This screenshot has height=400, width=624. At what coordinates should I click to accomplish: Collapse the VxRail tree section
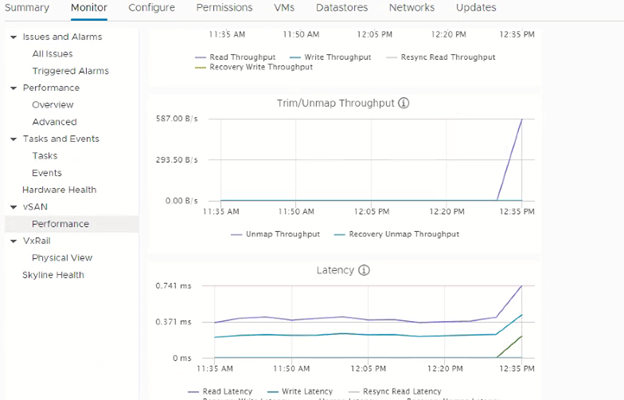(13, 241)
